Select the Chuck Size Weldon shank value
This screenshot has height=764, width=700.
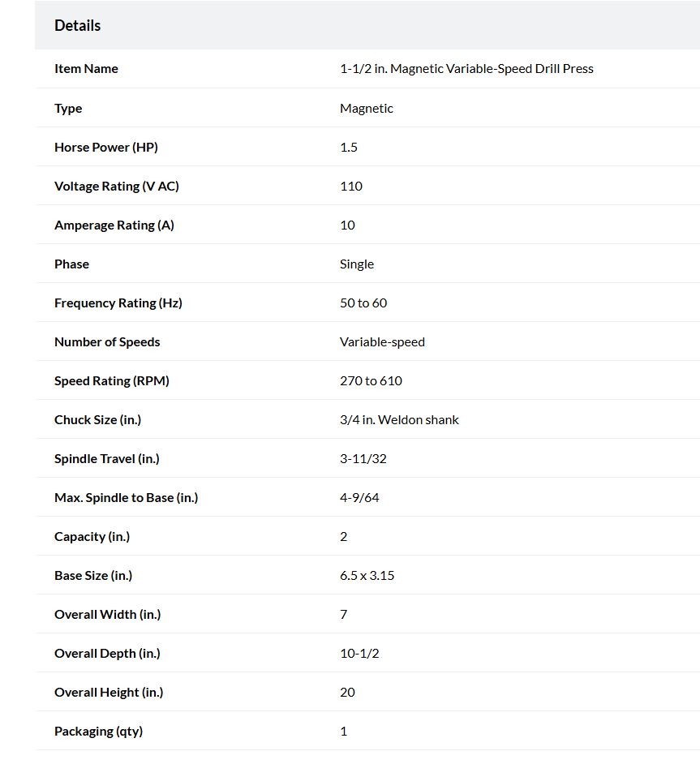coord(399,420)
